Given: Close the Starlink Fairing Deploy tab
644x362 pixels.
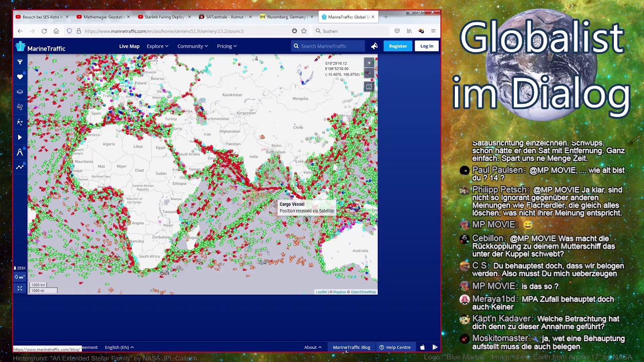Looking at the screenshot, I should pos(189,17).
